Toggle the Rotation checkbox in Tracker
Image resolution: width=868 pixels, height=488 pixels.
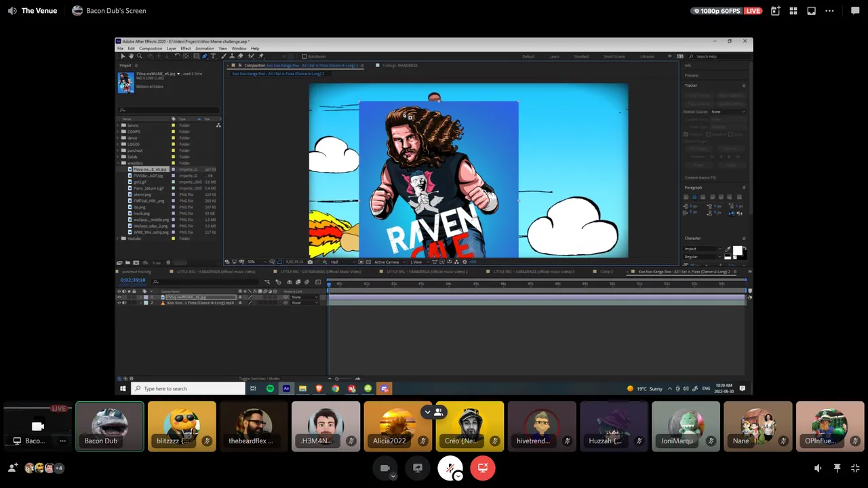point(710,134)
